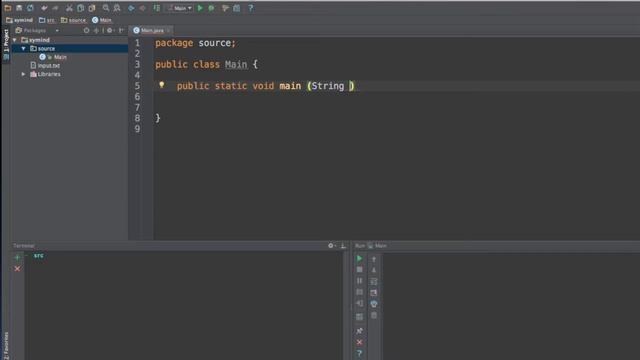Open project folder icon in main toolbar
Viewport: 640px width, 360px height.
pyautogui.click(x=8, y=8)
